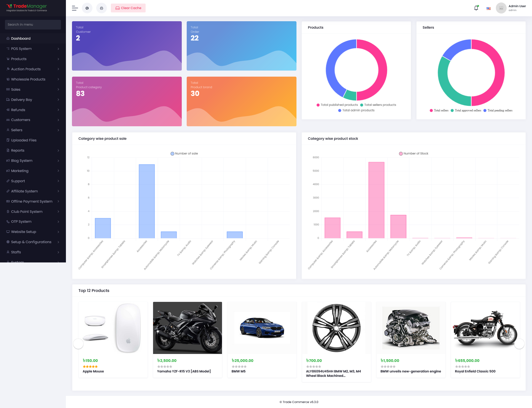Toggle Total sellers products legend item
The image size is (532, 408).
tap(378, 105)
